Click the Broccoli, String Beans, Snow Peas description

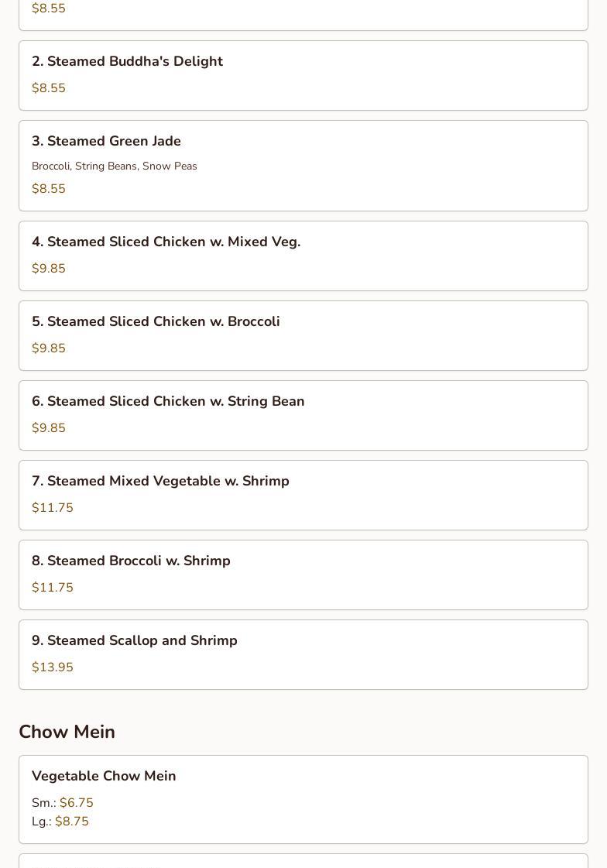tap(115, 166)
